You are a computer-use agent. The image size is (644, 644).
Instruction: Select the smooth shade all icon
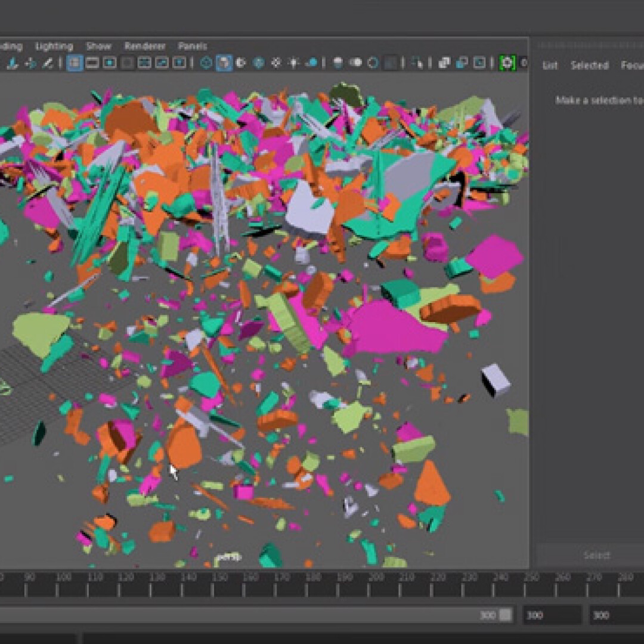coord(224,63)
